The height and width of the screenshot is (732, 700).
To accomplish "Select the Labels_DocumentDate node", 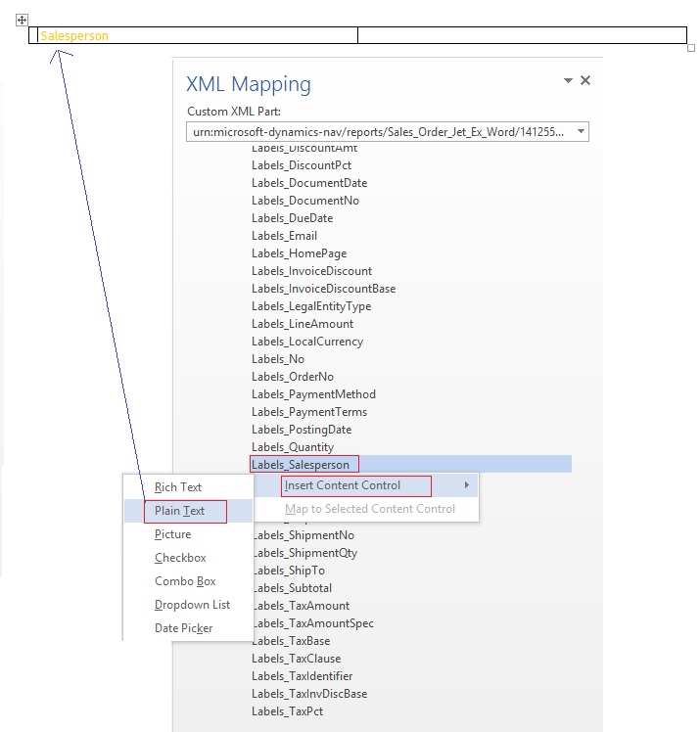I will coord(309,183).
